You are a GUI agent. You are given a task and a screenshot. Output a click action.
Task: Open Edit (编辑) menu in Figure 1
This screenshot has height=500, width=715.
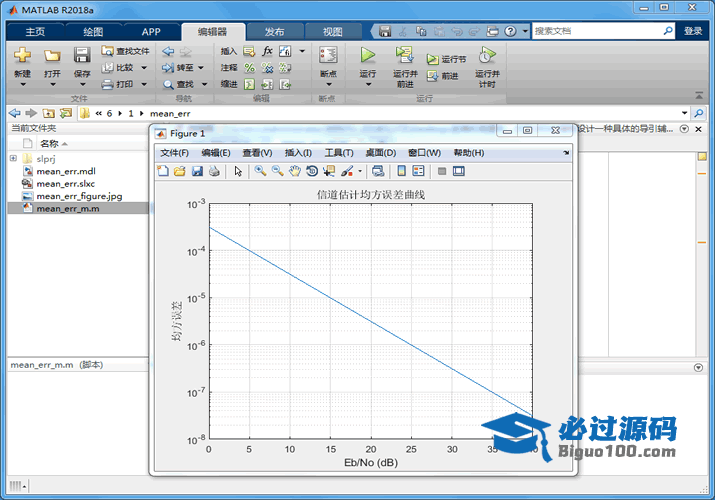click(216, 153)
